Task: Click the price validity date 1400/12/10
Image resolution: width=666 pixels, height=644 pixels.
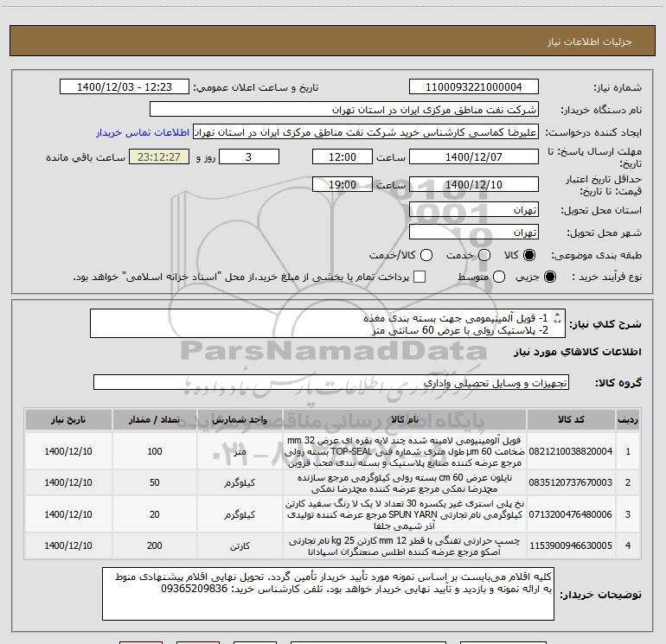Action: (474, 185)
